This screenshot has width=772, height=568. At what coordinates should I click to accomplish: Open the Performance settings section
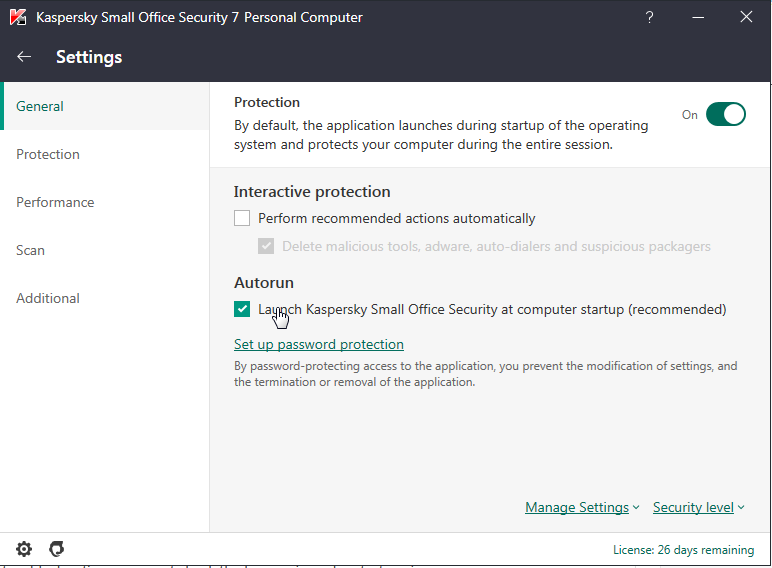coord(55,202)
